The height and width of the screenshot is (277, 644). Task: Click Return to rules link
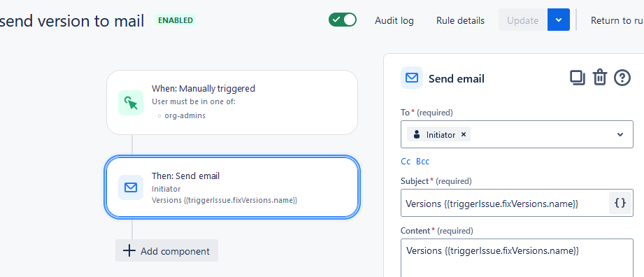[x=617, y=20]
